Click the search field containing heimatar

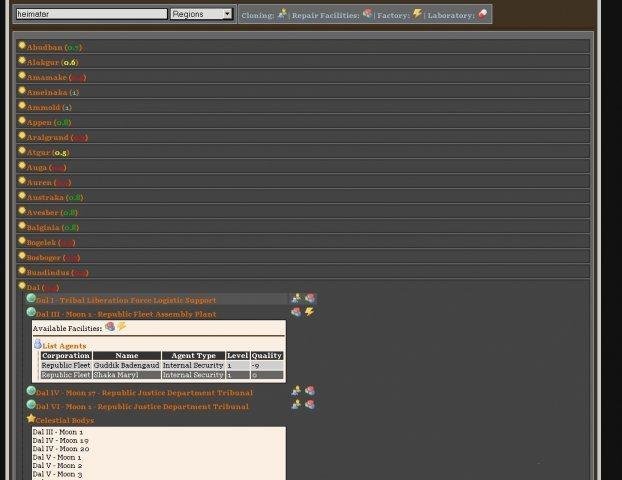point(92,14)
